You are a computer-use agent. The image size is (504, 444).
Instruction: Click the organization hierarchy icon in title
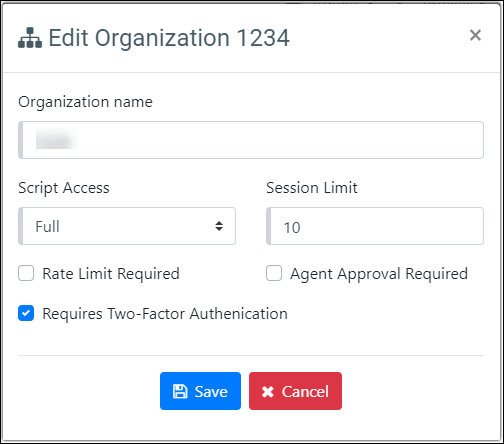point(30,38)
